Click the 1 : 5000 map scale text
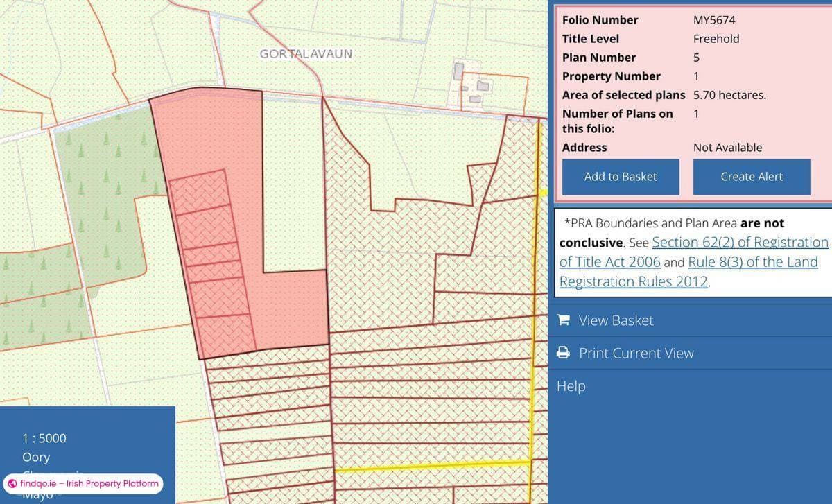 44,438
